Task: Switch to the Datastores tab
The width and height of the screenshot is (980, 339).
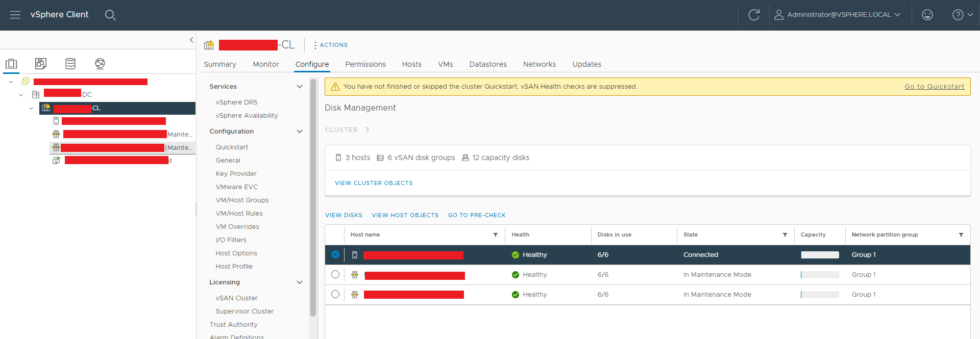Action: click(488, 64)
